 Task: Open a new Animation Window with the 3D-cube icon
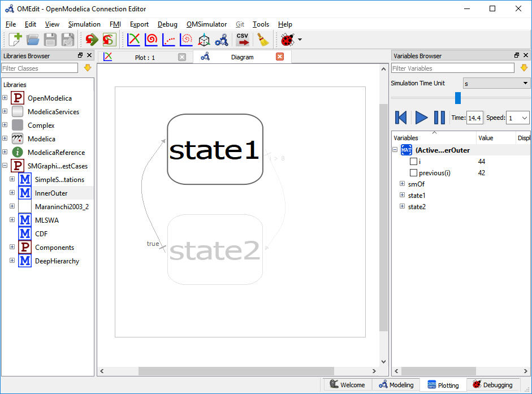204,40
